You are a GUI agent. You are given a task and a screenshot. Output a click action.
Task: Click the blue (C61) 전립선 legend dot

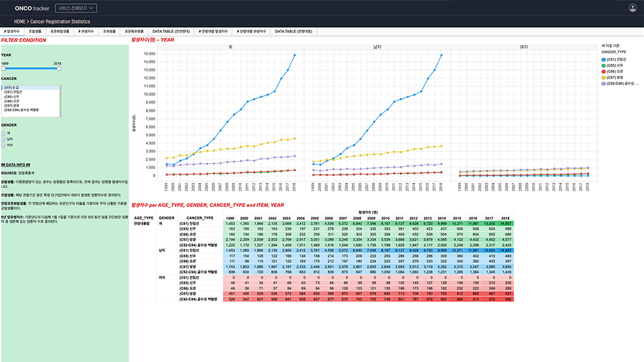point(605,59)
